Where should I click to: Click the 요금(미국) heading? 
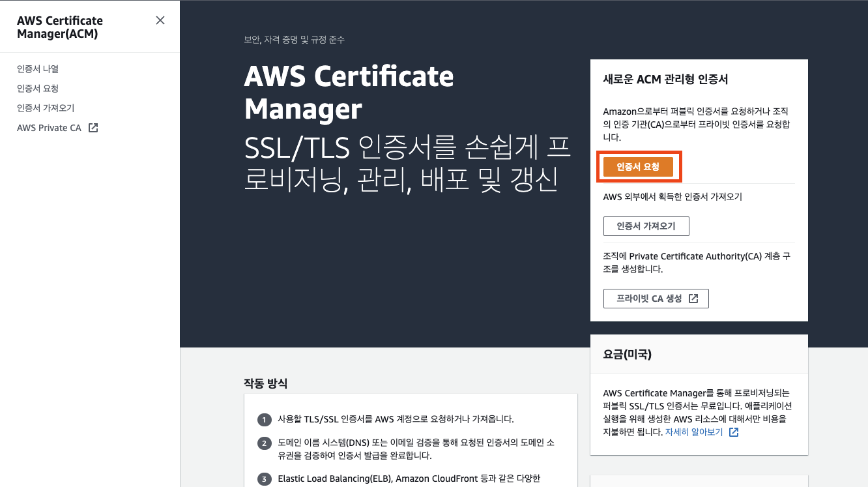click(x=628, y=355)
